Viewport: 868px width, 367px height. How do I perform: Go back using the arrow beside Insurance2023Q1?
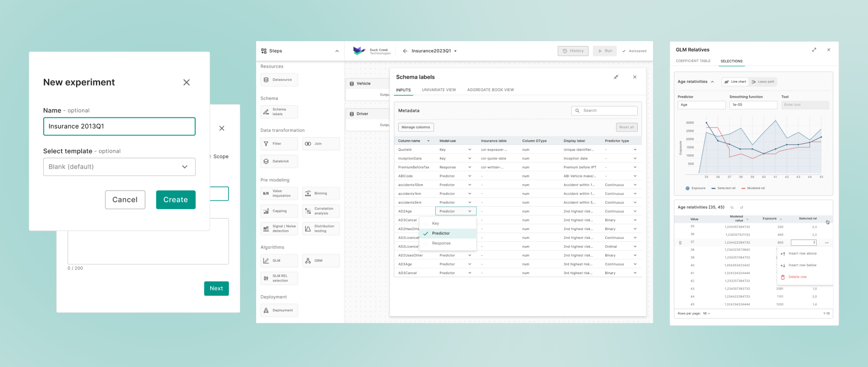tap(405, 51)
